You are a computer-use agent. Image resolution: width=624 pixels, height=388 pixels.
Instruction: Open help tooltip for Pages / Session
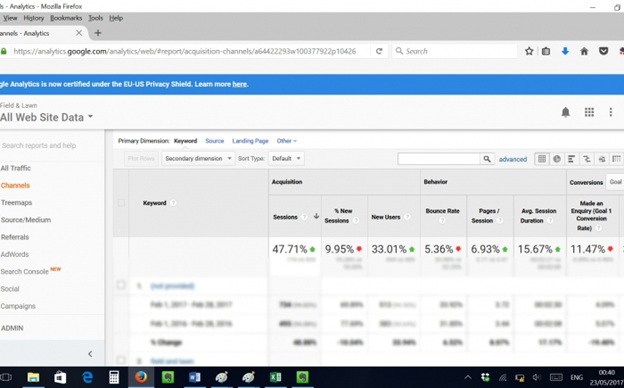tap(500, 220)
